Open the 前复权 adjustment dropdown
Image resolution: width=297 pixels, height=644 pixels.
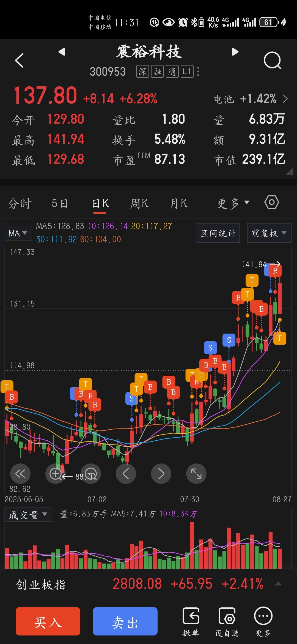[x=269, y=233]
